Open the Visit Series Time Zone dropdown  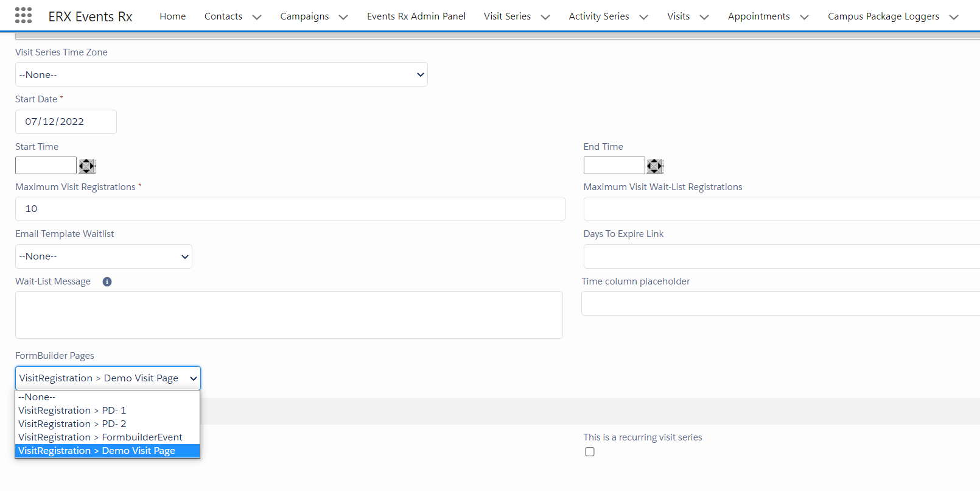tap(221, 74)
